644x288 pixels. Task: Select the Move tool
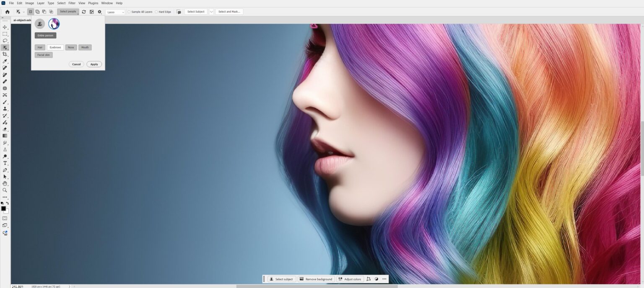pos(5,27)
